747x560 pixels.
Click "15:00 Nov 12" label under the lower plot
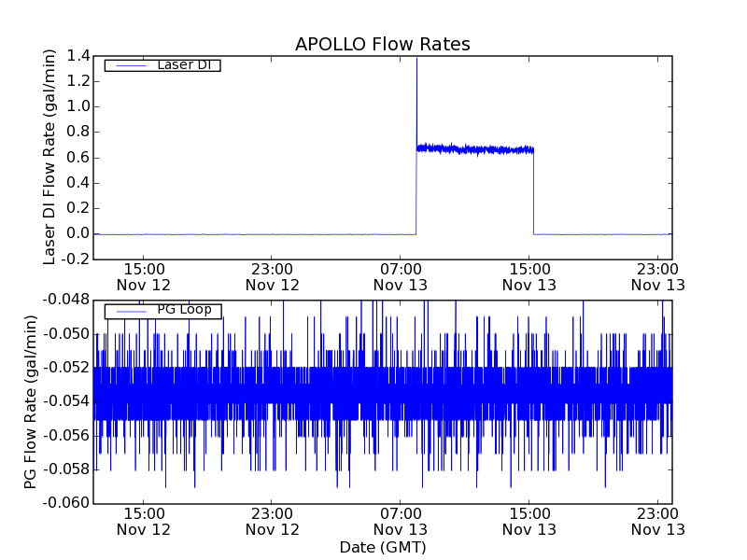coord(144,521)
